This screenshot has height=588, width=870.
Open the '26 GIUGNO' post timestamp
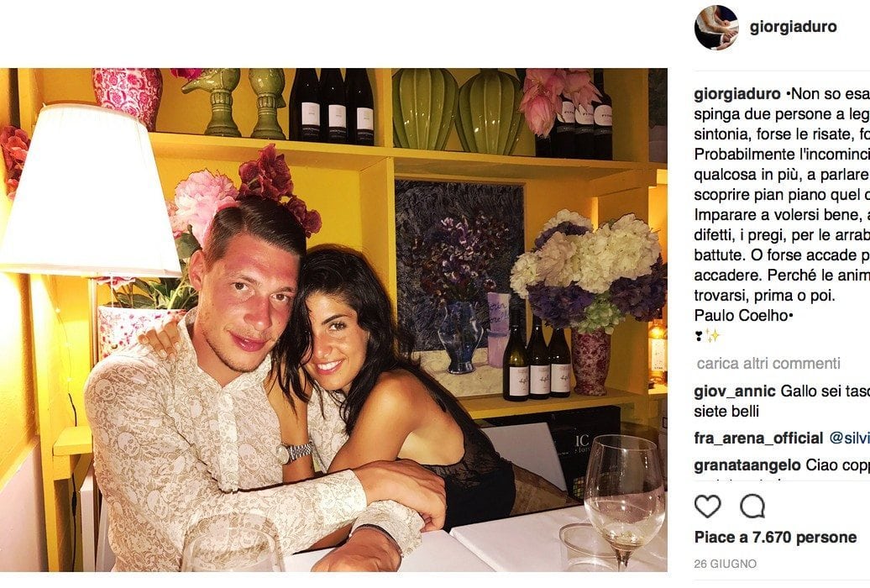click(726, 564)
